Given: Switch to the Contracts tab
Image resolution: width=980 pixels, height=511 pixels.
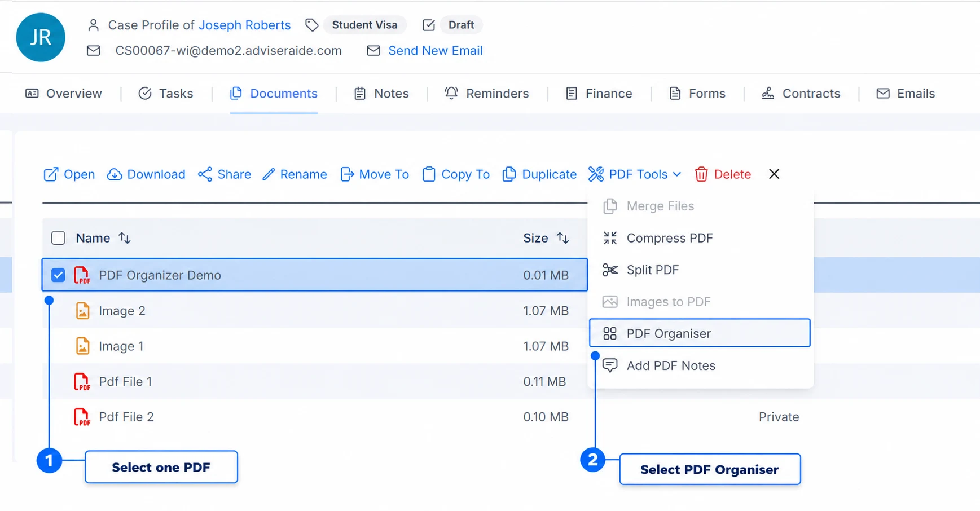Looking at the screenshot, I should point(801,94).
